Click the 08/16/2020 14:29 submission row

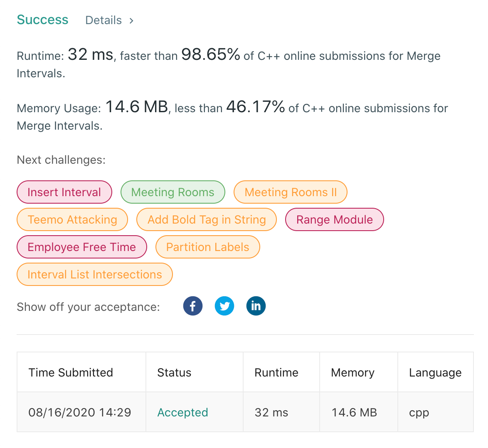point(245,412)
